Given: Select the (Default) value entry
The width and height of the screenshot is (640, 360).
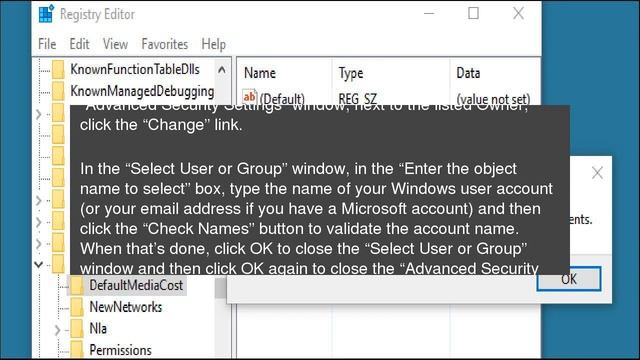Looking at the screenshot, I should coord(282,98).
